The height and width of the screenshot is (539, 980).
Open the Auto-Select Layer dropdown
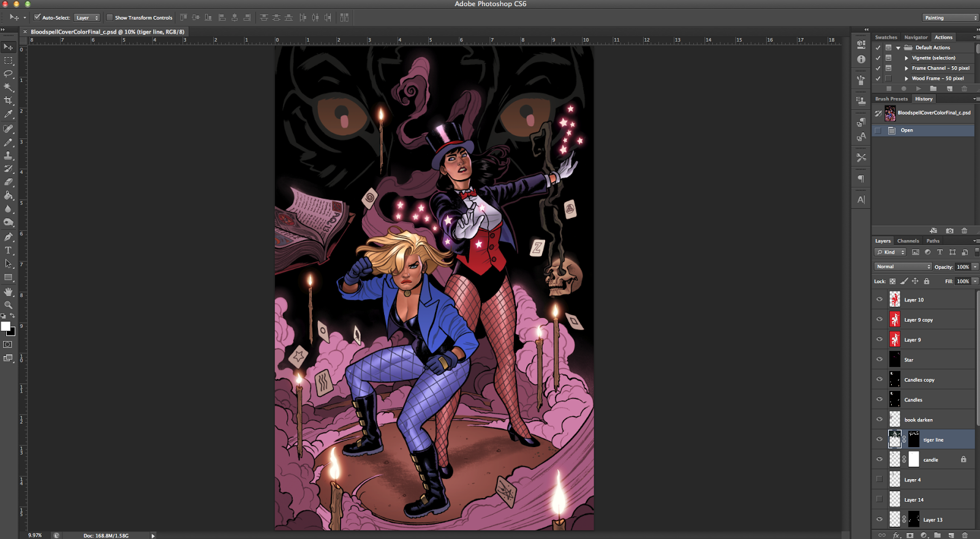pos(87,18)
